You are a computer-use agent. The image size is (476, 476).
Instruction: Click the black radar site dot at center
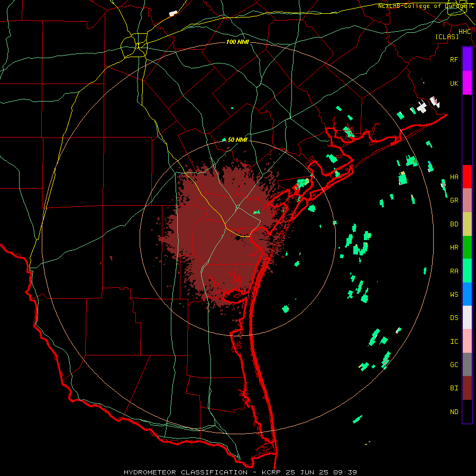coord(237,239)
